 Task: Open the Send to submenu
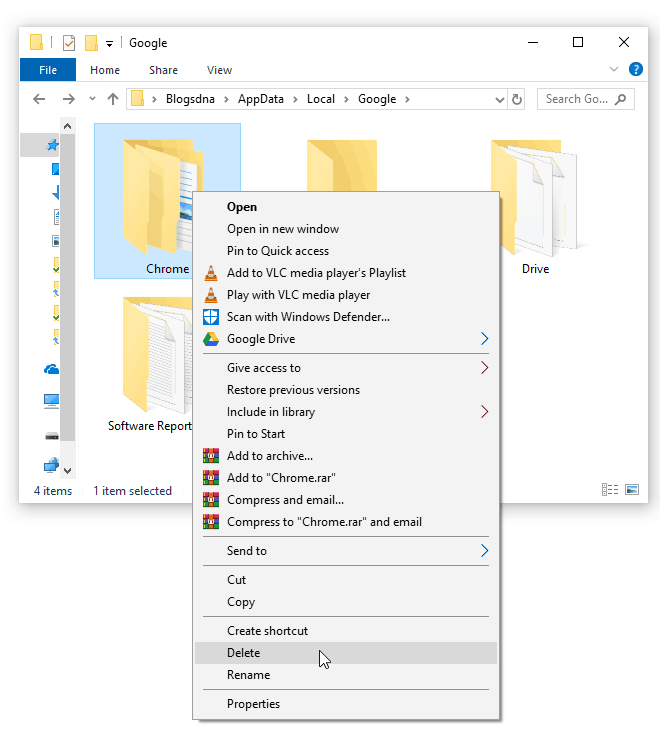coord(346,551)
